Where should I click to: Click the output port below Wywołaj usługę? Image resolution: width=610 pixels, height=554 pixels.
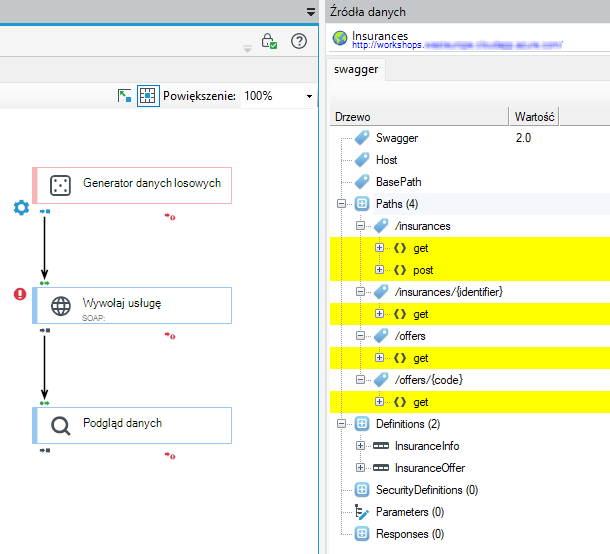pos(45,330)
